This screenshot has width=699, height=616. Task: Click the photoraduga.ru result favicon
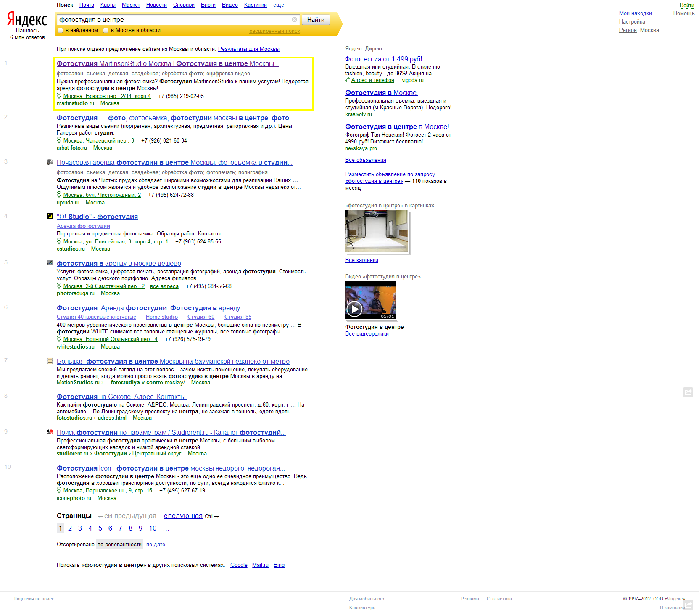pos(50,263)
